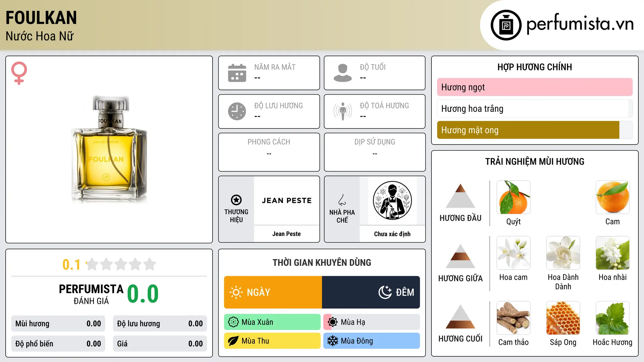This screenshot has width=644, height=362.
Task: Open the perfumista.vn site name
Action: coord(580,25)
